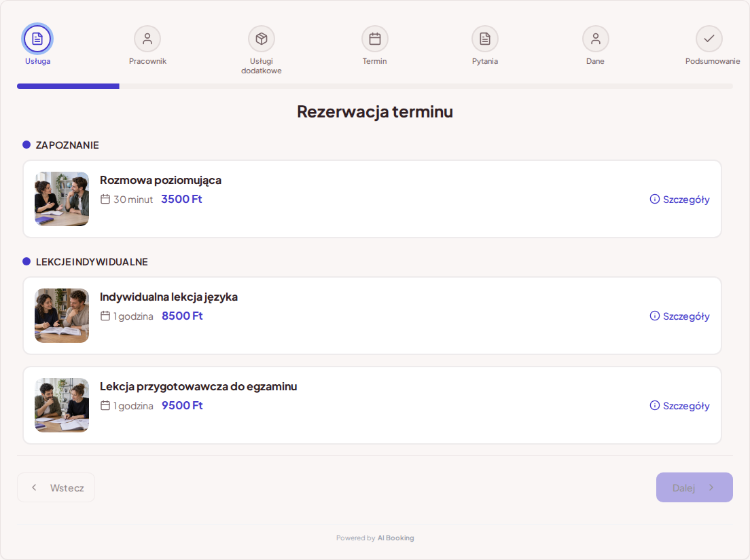Click the purple booking progress bar
The image size is (750, 560).
point(68,86)
